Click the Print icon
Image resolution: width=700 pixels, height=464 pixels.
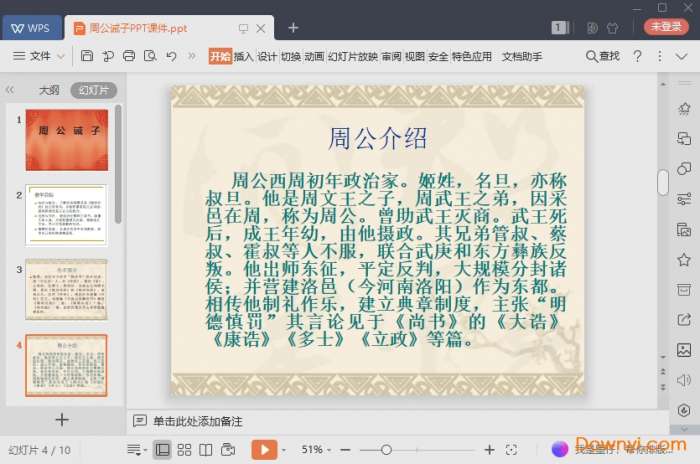point(129,56)
